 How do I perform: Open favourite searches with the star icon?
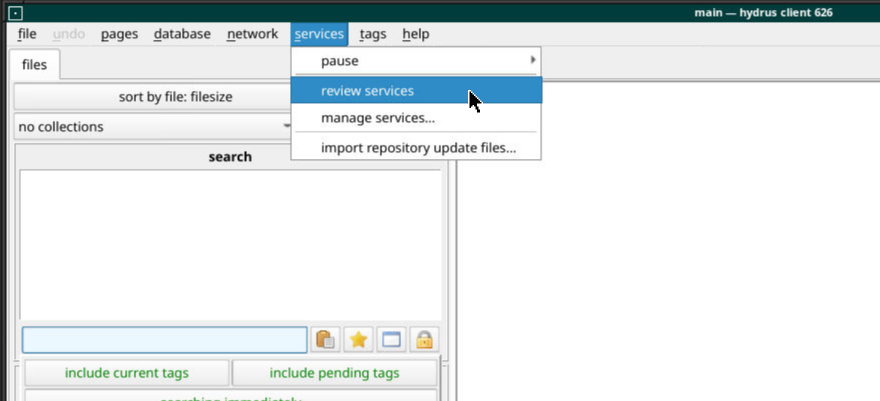point(358,340)
